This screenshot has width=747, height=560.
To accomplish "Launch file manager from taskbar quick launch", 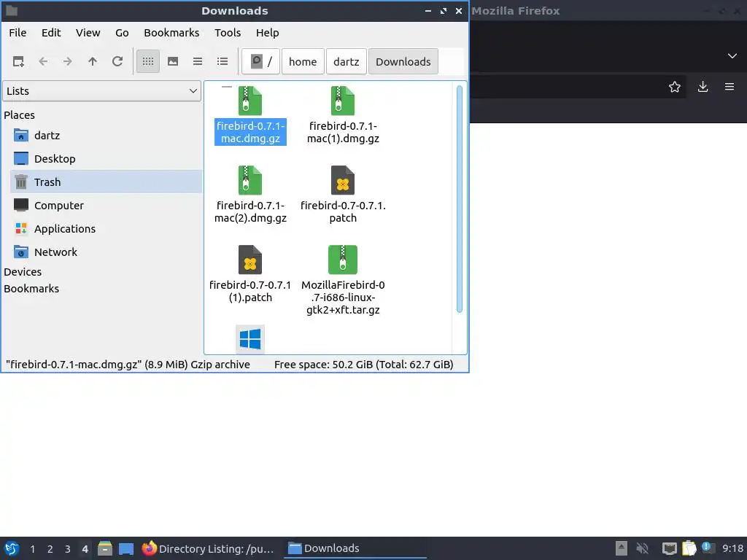I will point(105,548).
